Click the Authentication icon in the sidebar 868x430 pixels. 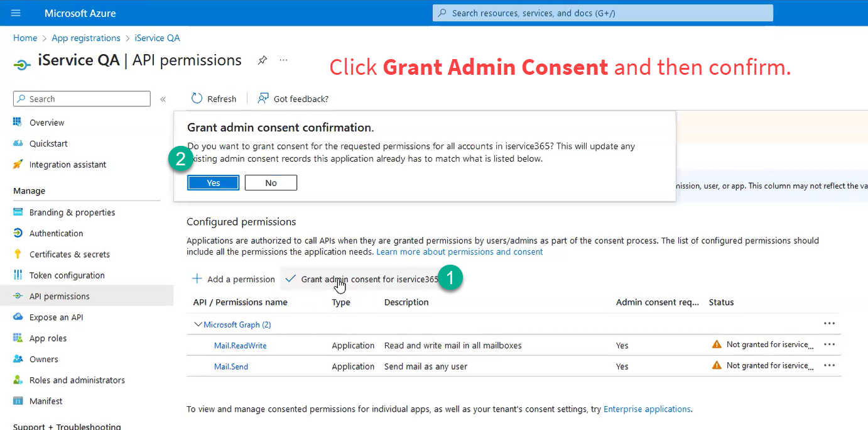[18, 233]
